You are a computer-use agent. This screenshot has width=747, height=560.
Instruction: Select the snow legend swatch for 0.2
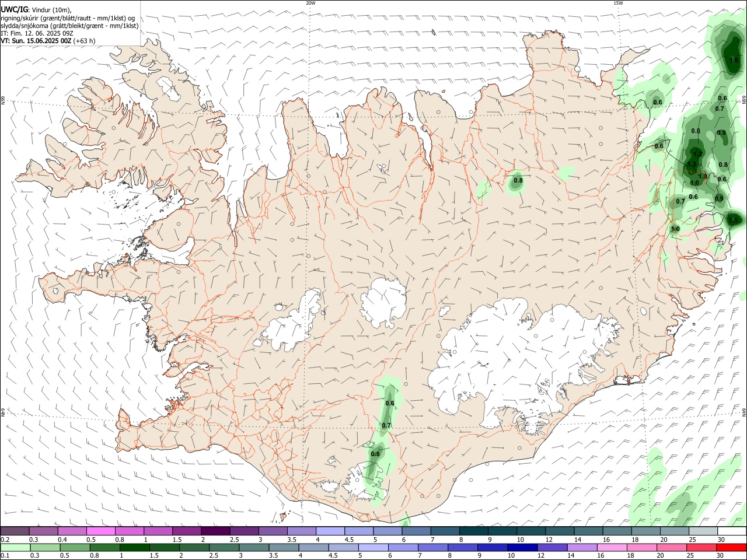coord(15,531)
